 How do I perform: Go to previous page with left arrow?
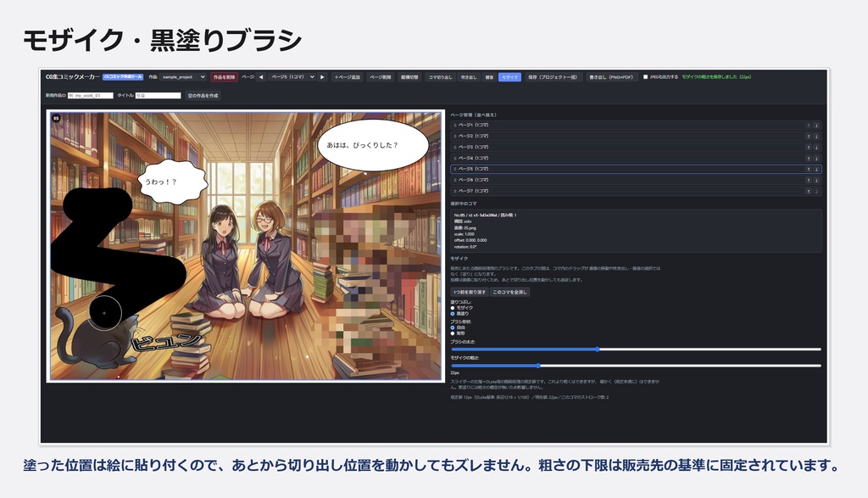point(261,77)
